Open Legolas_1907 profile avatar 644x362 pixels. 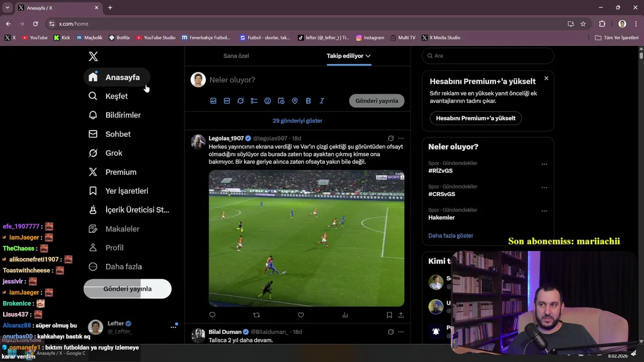[x=198, y=142]
